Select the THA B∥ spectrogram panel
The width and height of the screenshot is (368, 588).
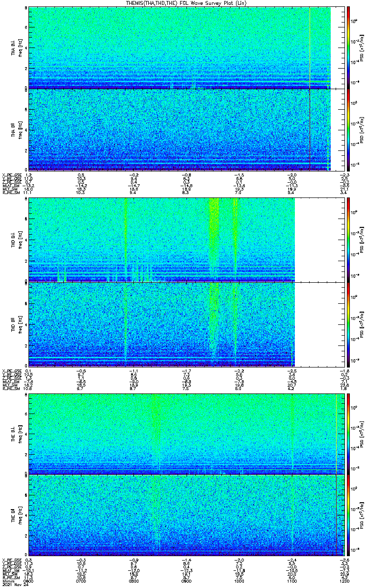pos(185,129)
